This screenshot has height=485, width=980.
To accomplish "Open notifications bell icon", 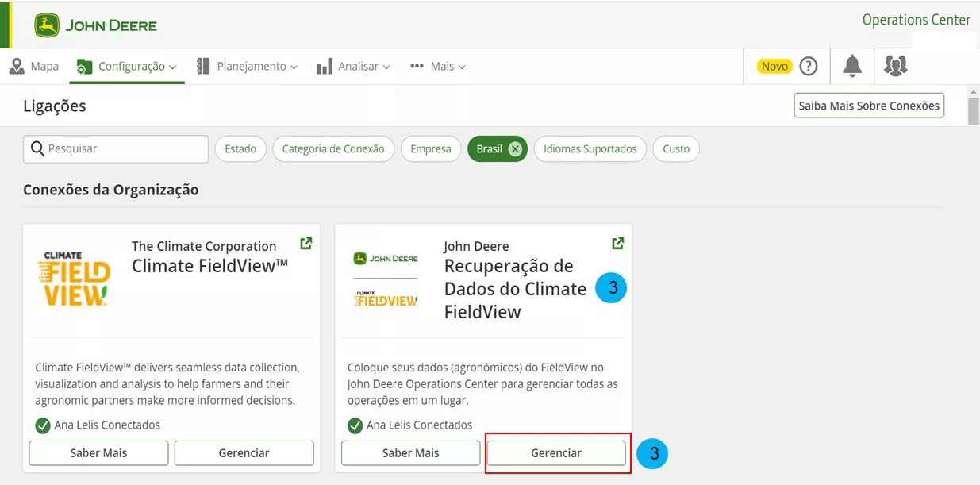I will click(x=852, y=66).
